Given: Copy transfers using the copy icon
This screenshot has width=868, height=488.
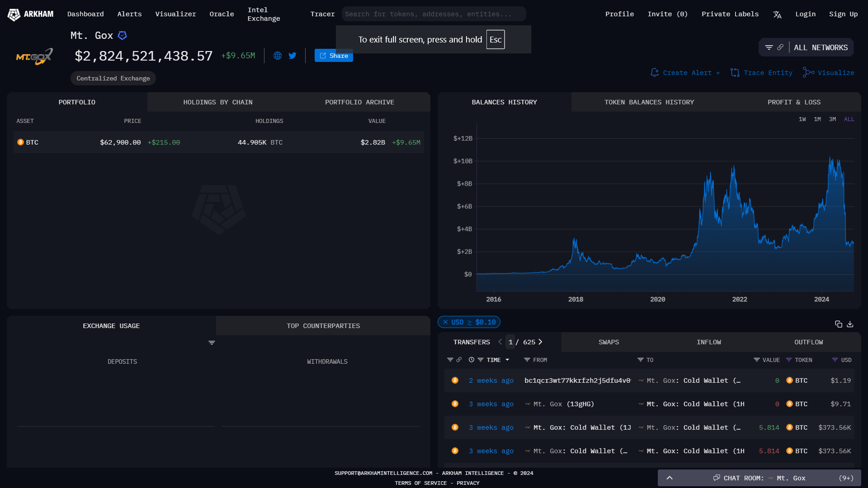Looking at the screenshot, I should (x=839, y=324).
